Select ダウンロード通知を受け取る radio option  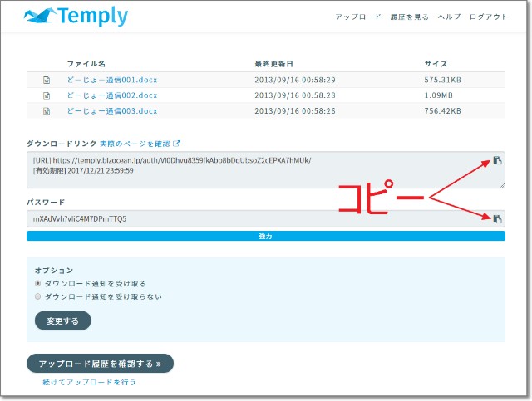coord(38,283)
